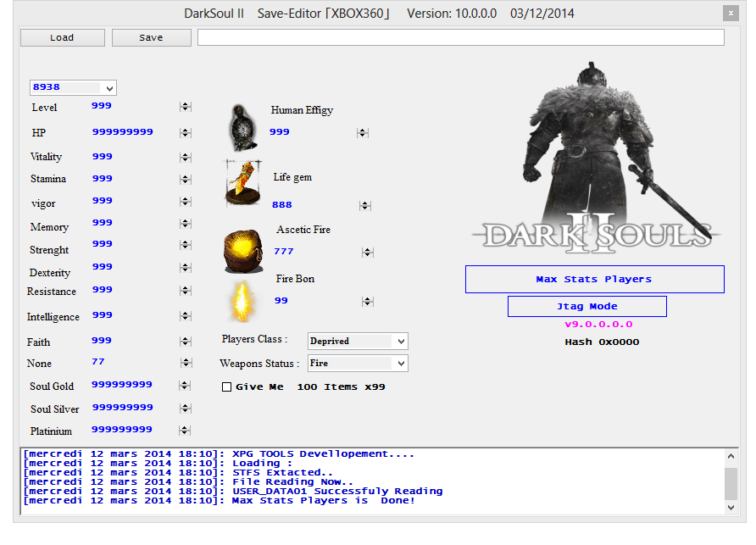Viewport: 756px width, 545px height.
Task: Click the Max Stats Players button
Action: tap(594, 279)
